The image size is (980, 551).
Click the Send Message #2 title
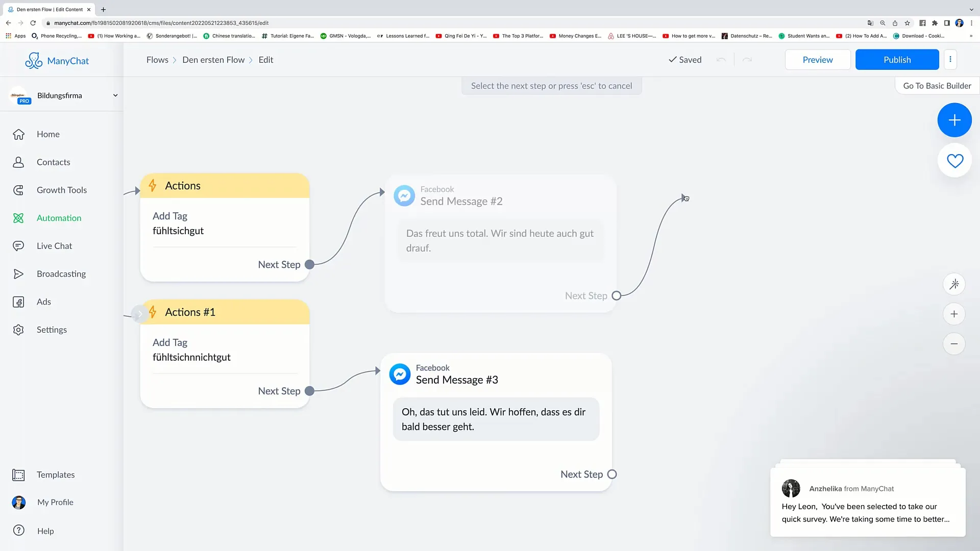tap(461, 202)
